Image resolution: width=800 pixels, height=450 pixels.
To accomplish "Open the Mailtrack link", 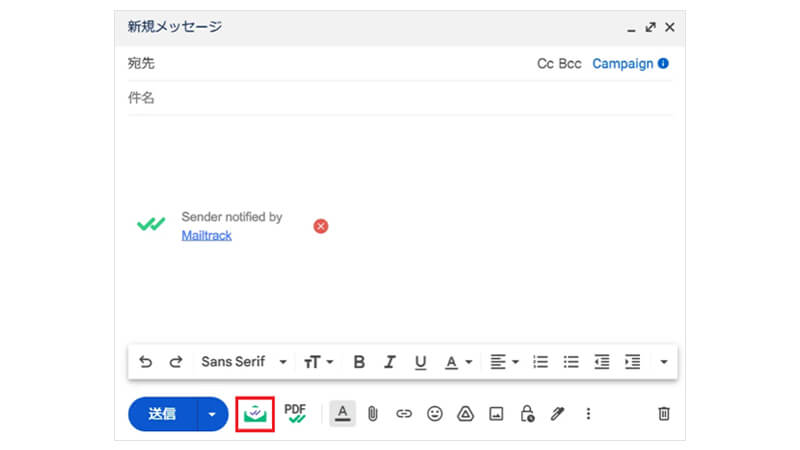I will (207, 236).
